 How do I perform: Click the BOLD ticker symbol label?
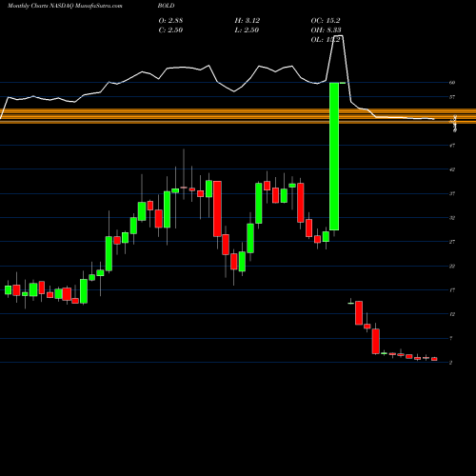[166, 6]
